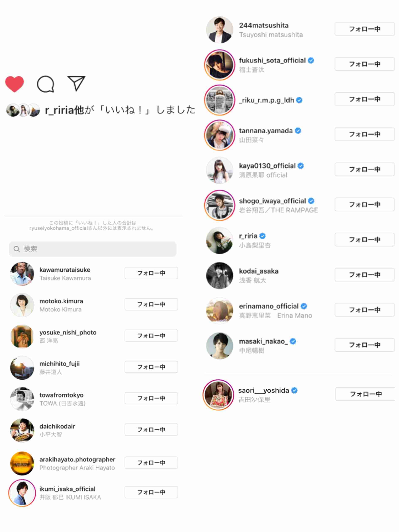
Task: Toggle following button for kawamurataisuke
Action: tap(151, 273)
